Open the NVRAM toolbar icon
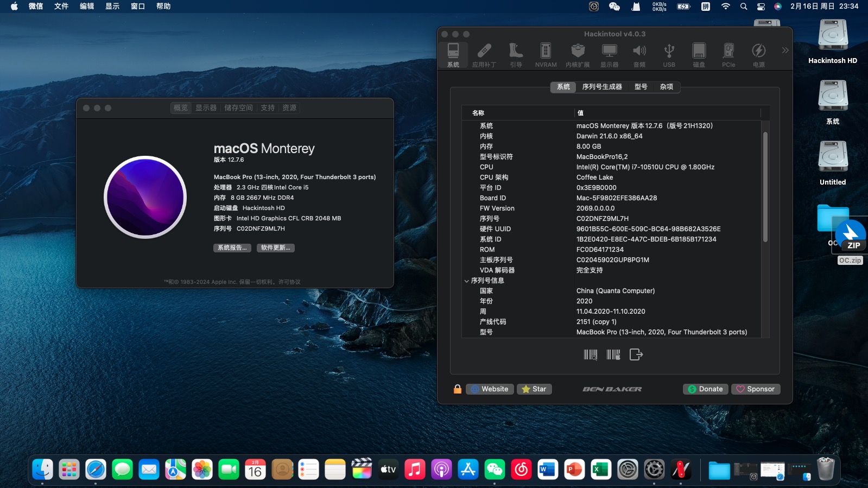 pyautogui.click(x=546, y=55)
